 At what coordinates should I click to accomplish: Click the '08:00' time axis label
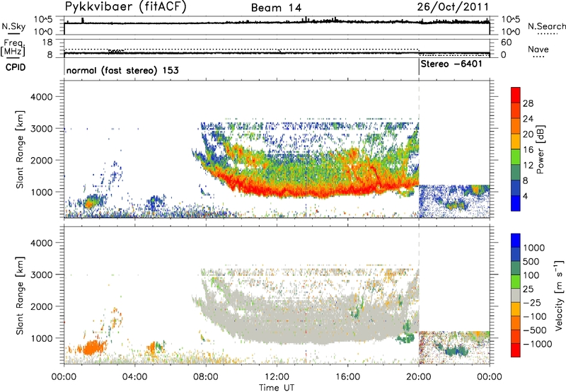tap(206, 377)
